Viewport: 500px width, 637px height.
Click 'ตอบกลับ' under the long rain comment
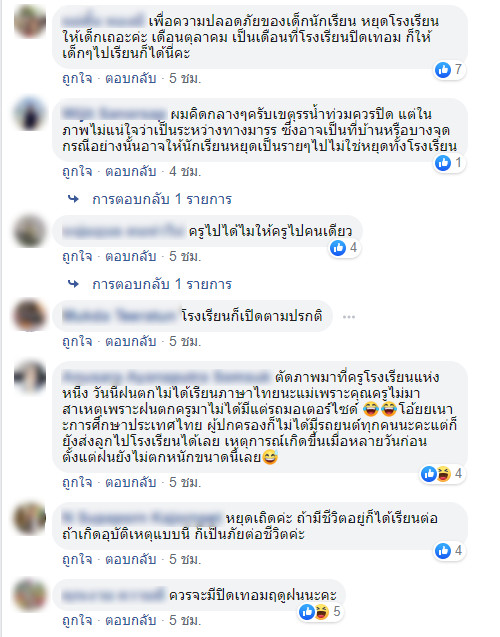point(131,482)
